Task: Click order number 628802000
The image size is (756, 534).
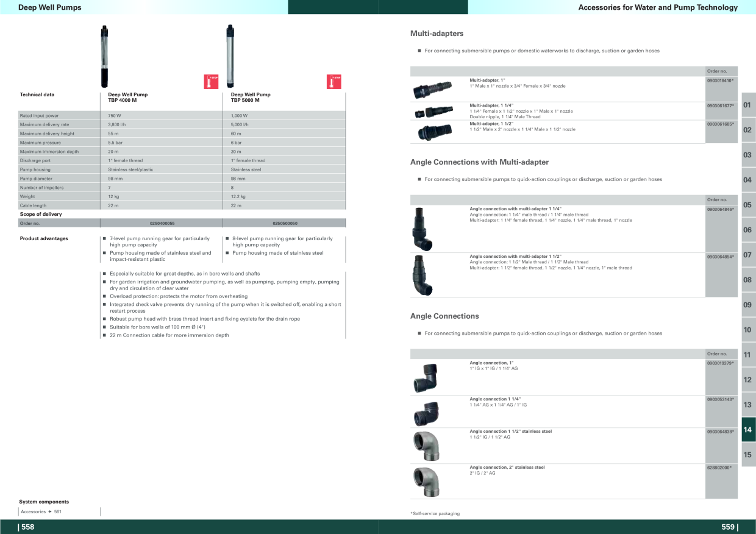Action: point(719,468)
